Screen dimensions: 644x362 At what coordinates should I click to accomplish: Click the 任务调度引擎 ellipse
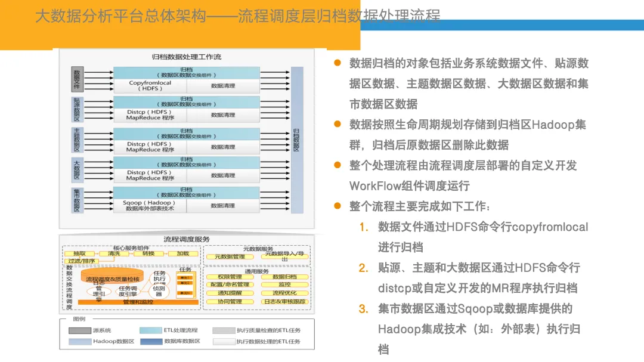click(128, 291)
